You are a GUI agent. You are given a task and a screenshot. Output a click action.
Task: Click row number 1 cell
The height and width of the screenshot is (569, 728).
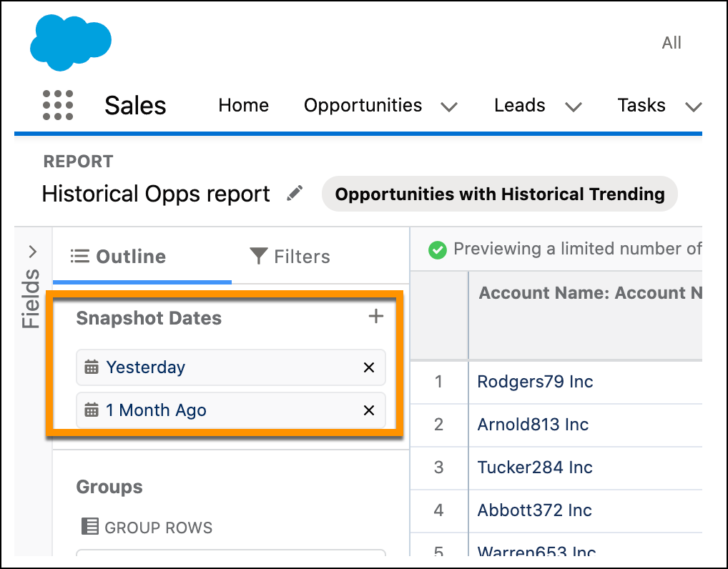pos(439,382)
